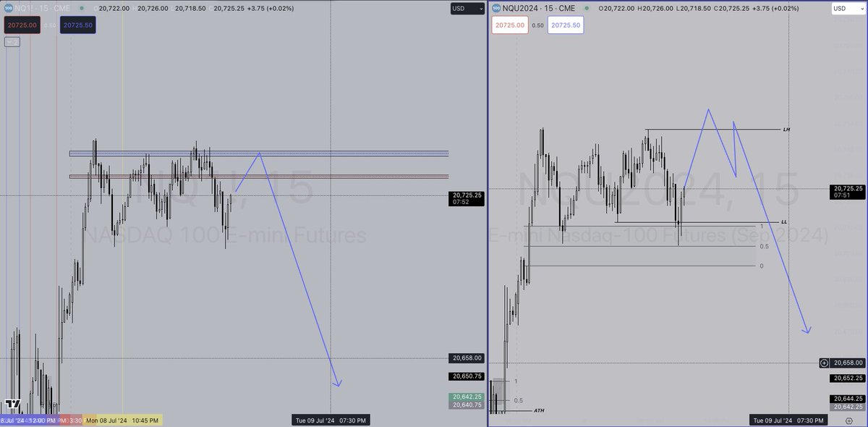Click the NQU2024 symbol logo in right chart

[x=496, y=8]
